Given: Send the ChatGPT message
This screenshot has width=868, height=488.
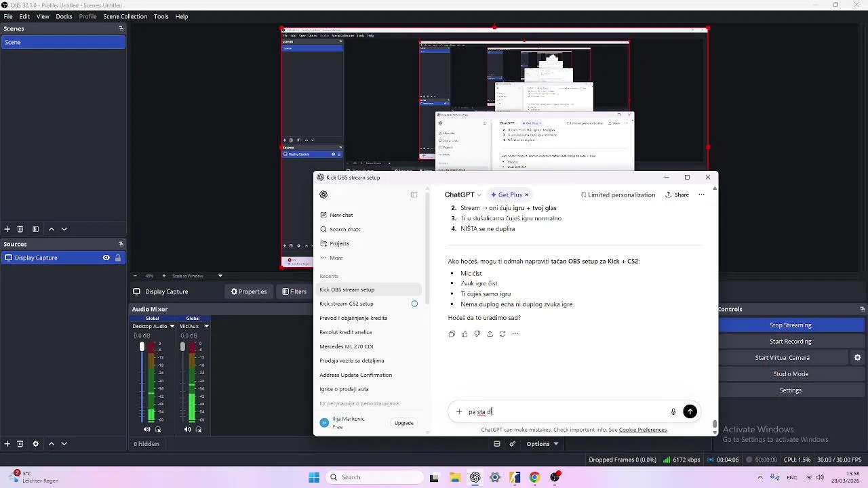Looking at the screenshot, I should [x=690, y=411].
